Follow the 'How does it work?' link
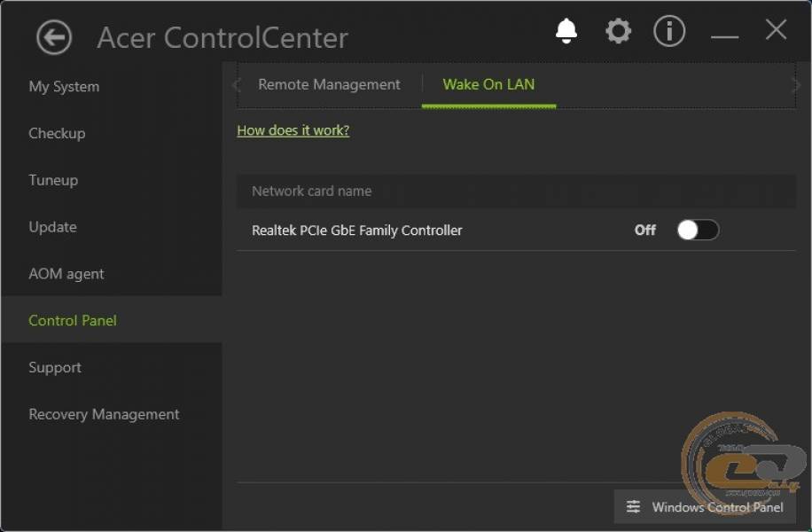812x532 pixels. [x=293, y=130]
